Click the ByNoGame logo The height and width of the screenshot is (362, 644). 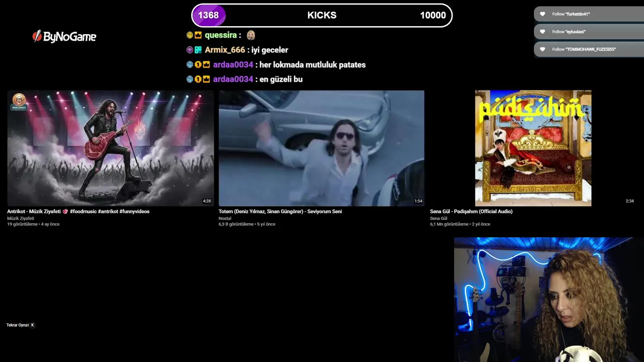64,36
